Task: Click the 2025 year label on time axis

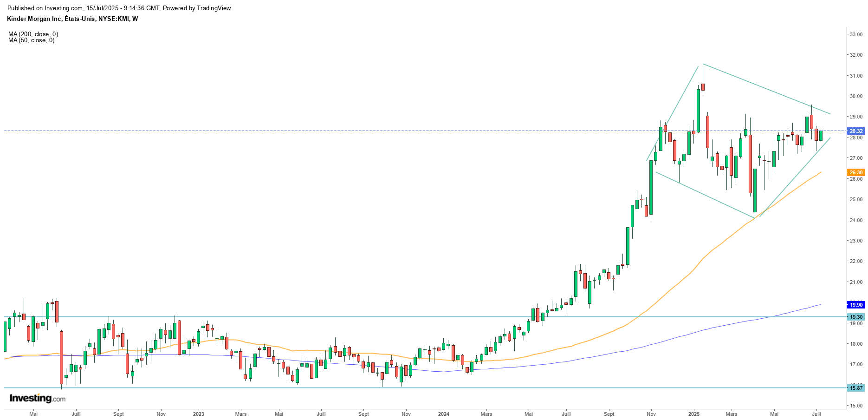Action: coord(694,414)
